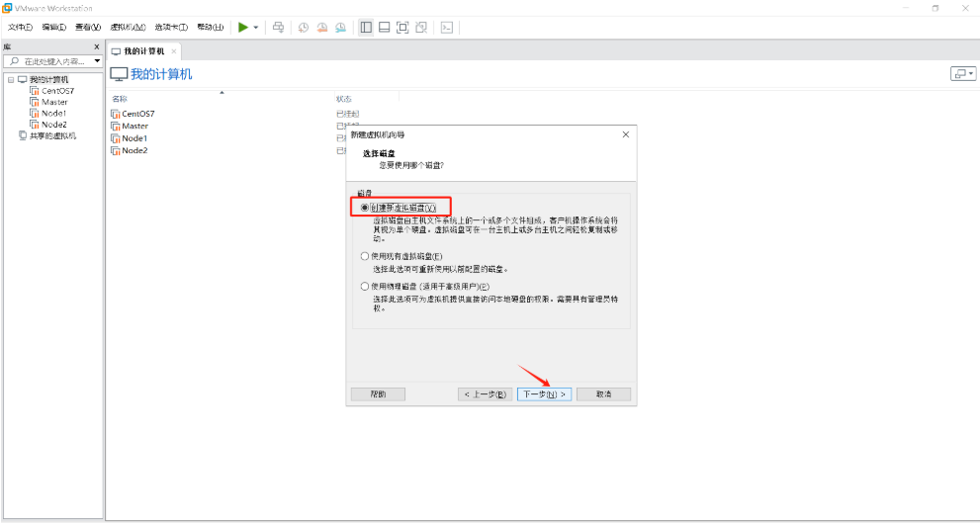
Task: Revert to snapshot using the toolbar icon
Action: pyautogui.click(x=321, y=27)
